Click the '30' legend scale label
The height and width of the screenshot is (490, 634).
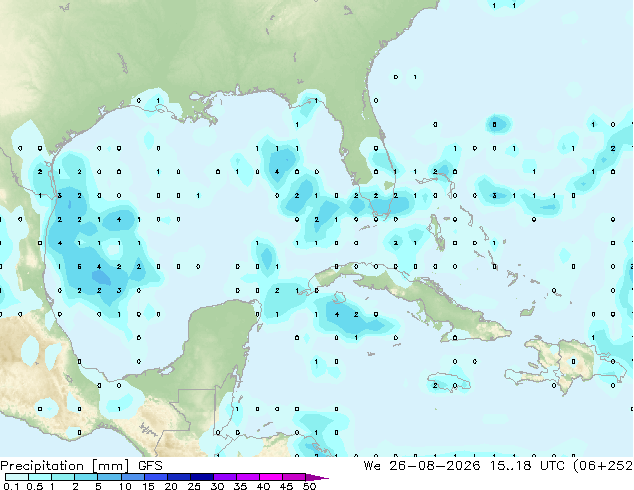coord(217,486)
